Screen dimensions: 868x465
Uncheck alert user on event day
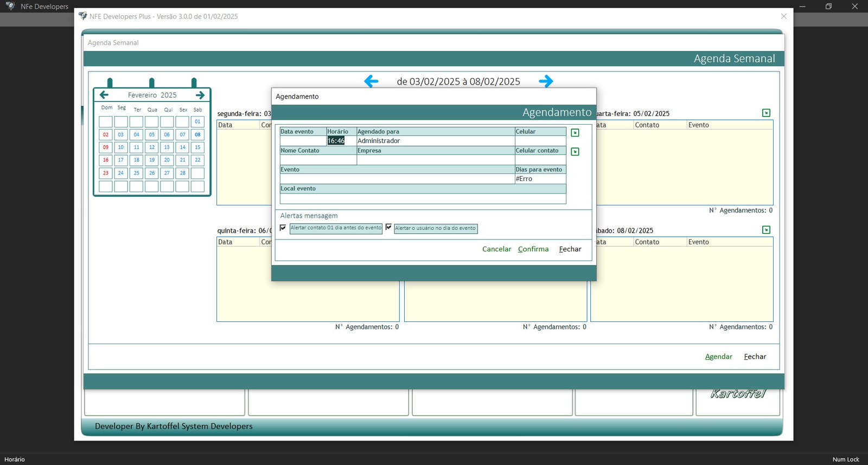(388, 228)
